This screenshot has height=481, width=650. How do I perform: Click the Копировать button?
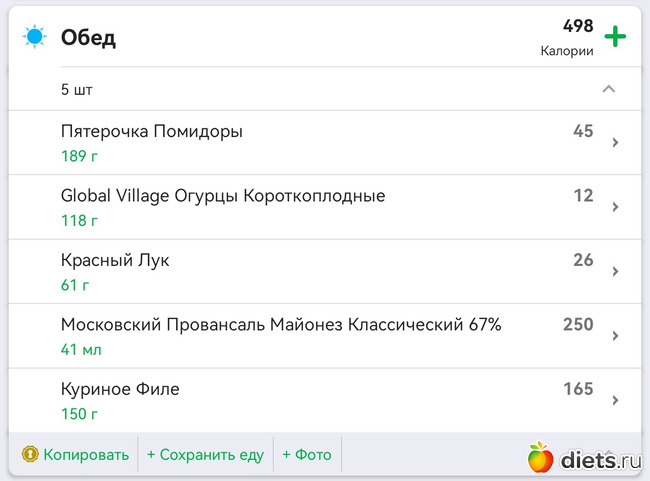click(86, 455)
